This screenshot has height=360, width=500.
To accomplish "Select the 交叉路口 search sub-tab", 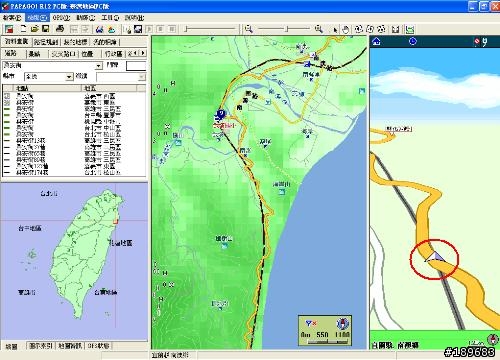I will pos(64,54).
